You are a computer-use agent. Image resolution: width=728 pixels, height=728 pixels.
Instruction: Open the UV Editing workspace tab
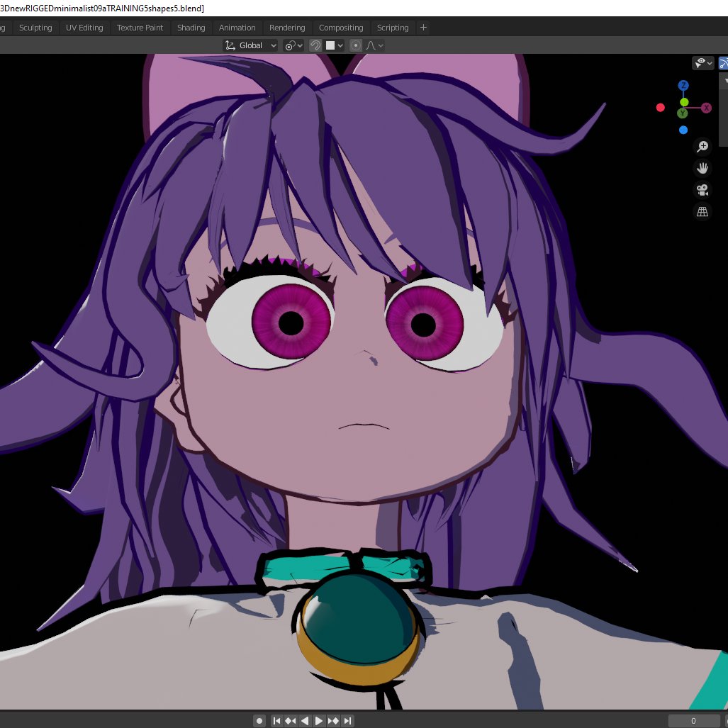coord(84,28)
